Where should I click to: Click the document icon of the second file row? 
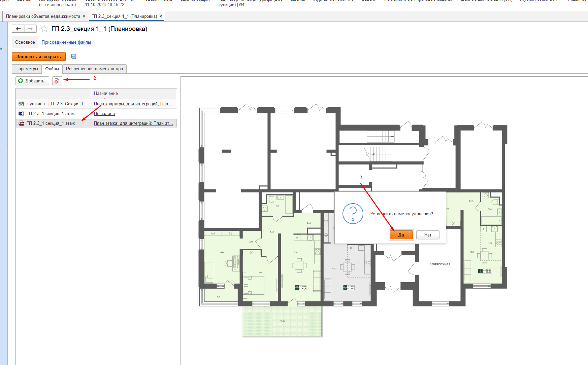(x=21, y=114)
